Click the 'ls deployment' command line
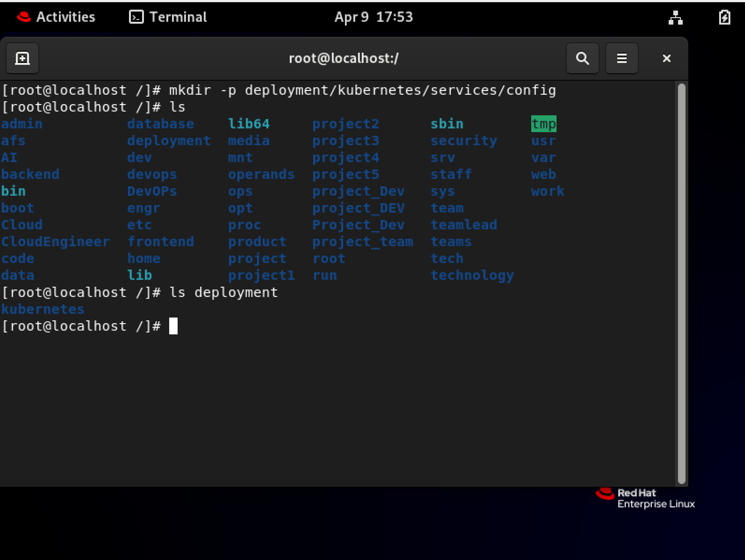745x560 pixels. 140,293
